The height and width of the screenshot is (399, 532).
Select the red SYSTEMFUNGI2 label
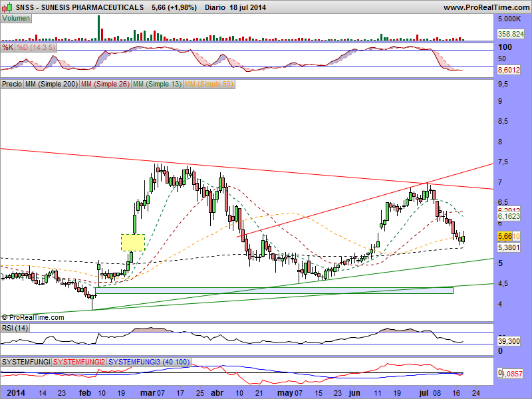79,362
